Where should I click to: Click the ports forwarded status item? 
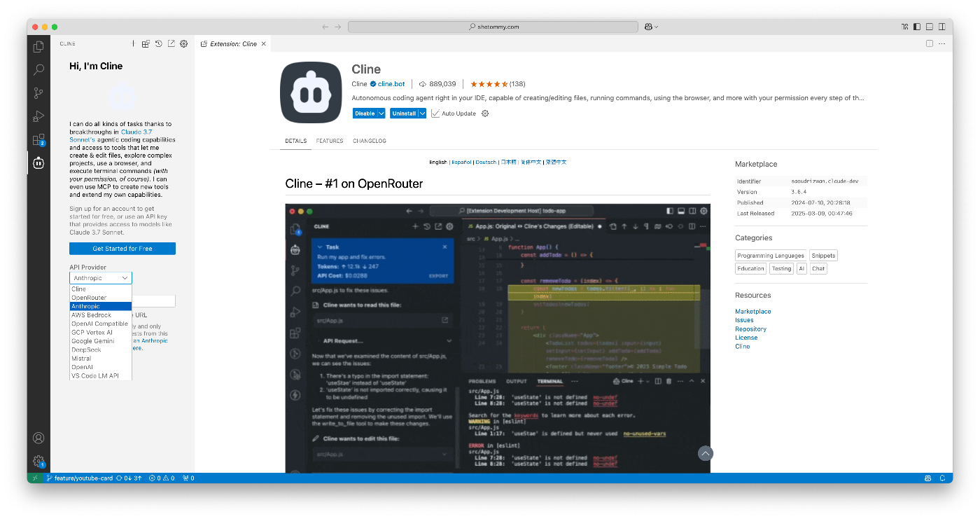pos(188,478)
